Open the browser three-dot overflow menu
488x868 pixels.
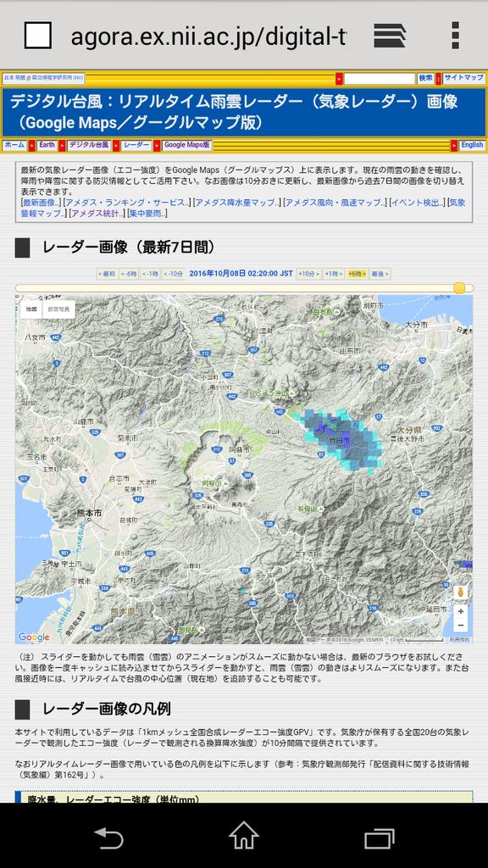tap(455, 36)
